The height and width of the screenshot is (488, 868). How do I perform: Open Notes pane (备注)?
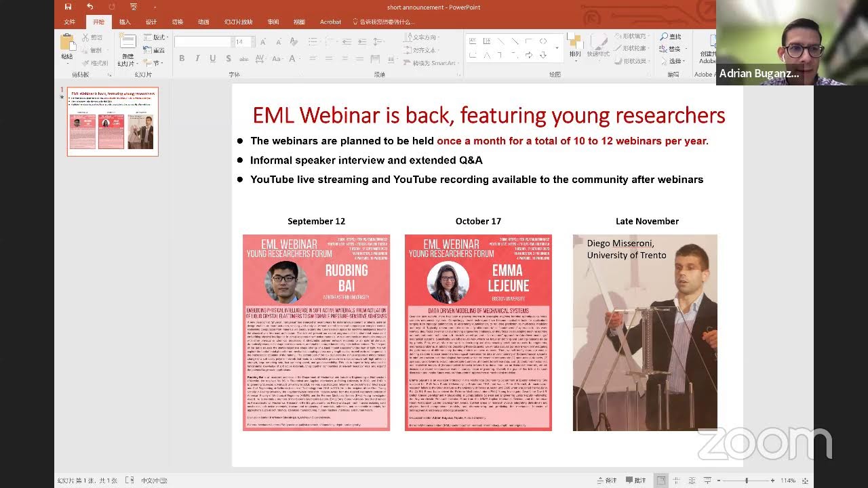[607, 481]
